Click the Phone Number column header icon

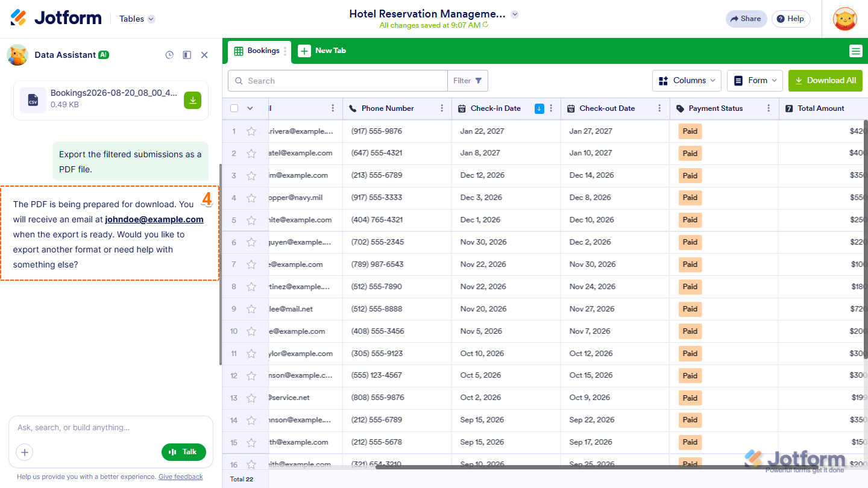pos(353,108)
